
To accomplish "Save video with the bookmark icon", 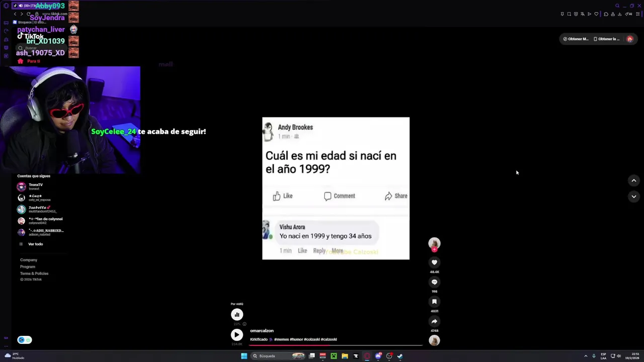I will 434,302.
